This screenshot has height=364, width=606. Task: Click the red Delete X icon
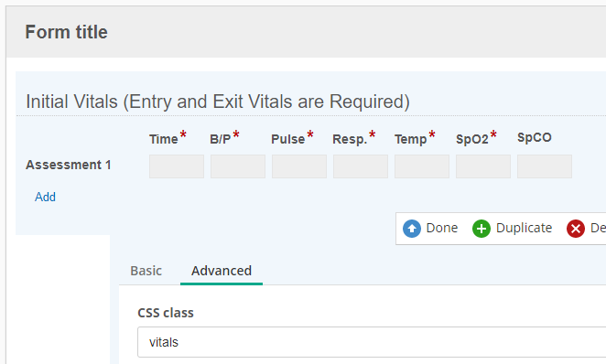(576, 229)
